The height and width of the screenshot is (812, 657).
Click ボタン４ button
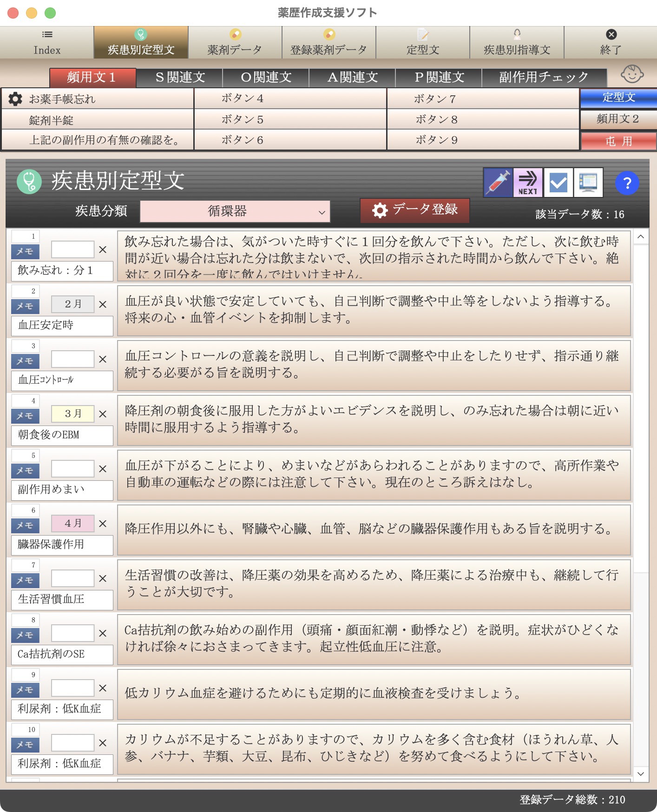pos(290,98)
